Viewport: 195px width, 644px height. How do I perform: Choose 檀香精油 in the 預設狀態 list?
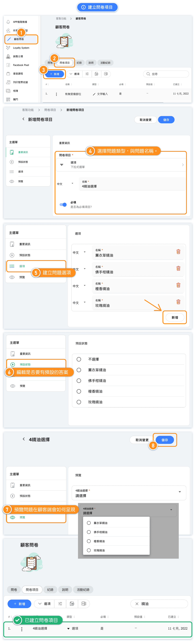(79, 391)
